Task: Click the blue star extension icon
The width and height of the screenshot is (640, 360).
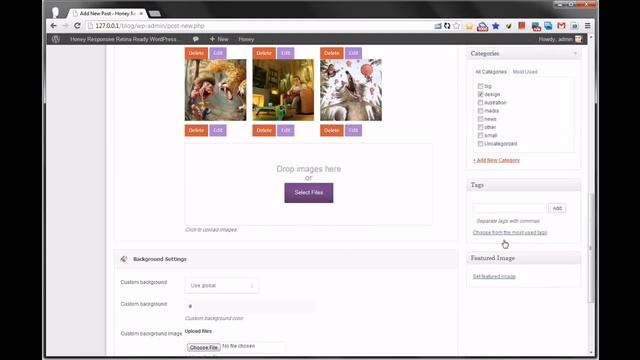Action: point(496,26)
